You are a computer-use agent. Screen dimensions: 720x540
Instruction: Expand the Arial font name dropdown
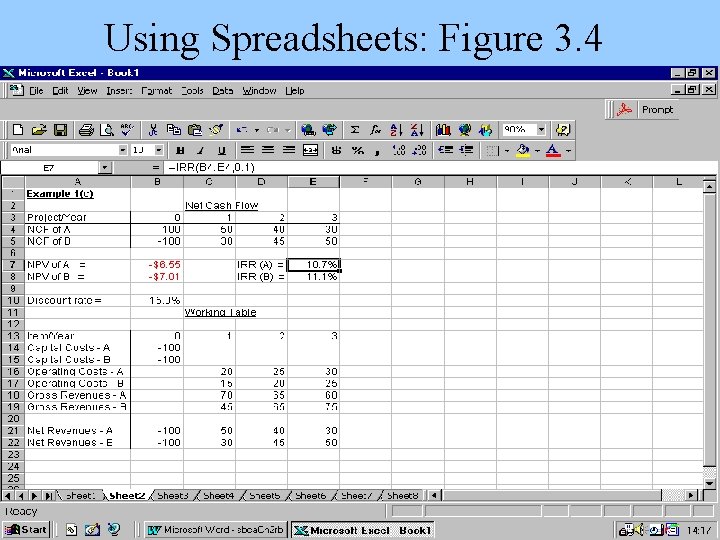[123, 150]
